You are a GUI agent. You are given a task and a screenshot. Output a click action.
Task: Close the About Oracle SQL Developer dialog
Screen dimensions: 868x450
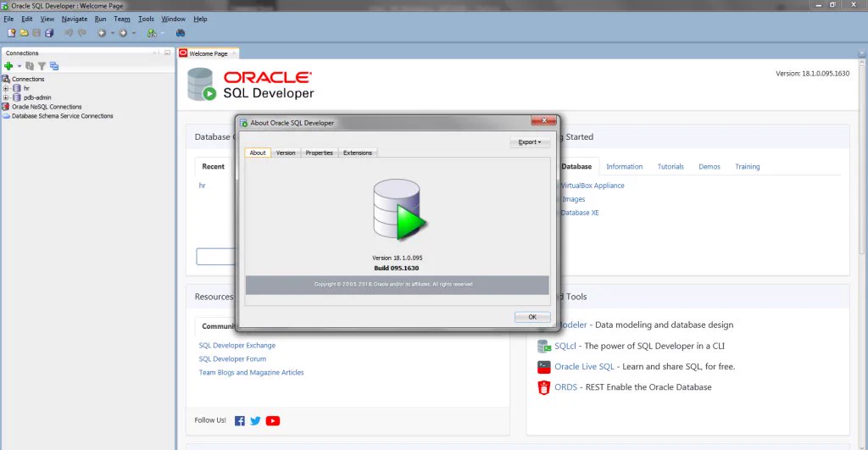click(x=543, y=120)
